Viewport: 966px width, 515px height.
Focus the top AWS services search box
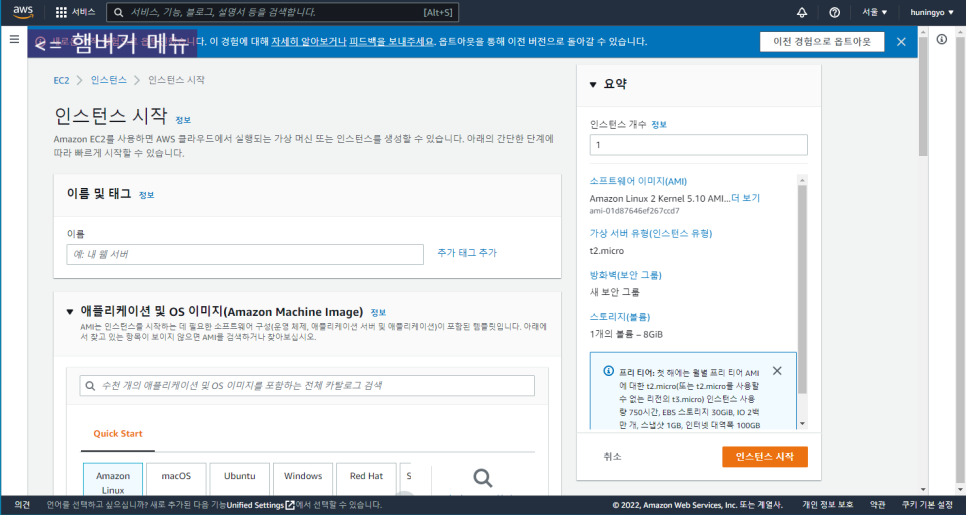(283, 12)
